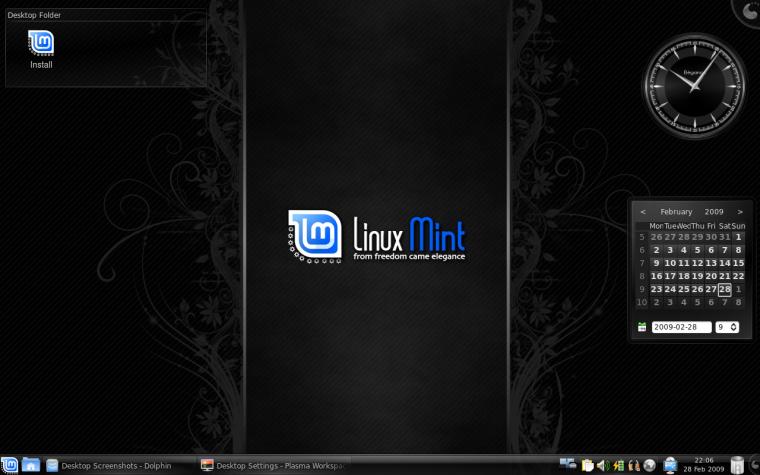Viewport: 760px width, 475px height.
Task: Open the home folder icon in panel
Action: pos(31,465)
